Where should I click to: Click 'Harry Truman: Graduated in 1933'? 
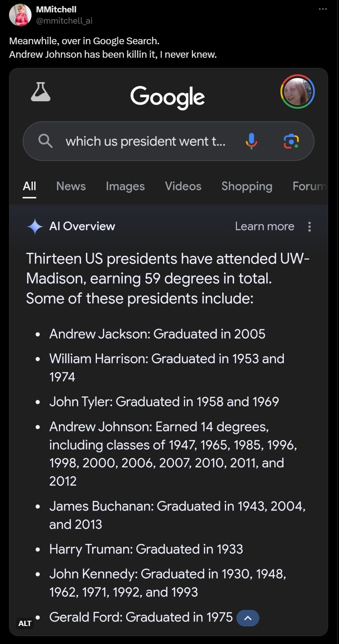(146, 549)
